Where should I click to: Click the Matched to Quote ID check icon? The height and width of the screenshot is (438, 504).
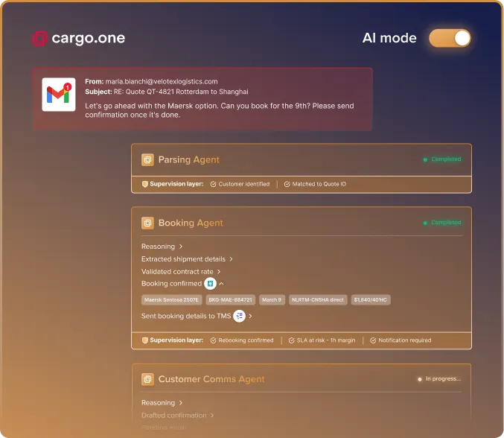[x=287, y=184]
